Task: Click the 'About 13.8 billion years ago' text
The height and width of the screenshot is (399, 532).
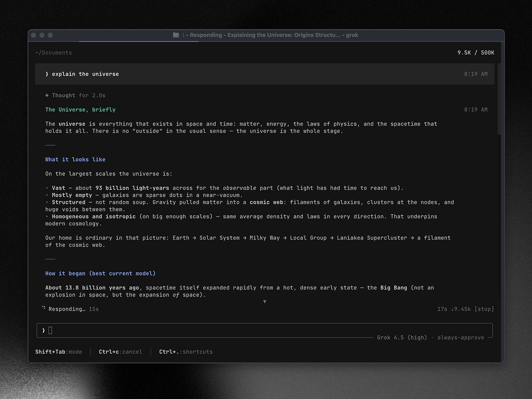Action: [92, 288]
